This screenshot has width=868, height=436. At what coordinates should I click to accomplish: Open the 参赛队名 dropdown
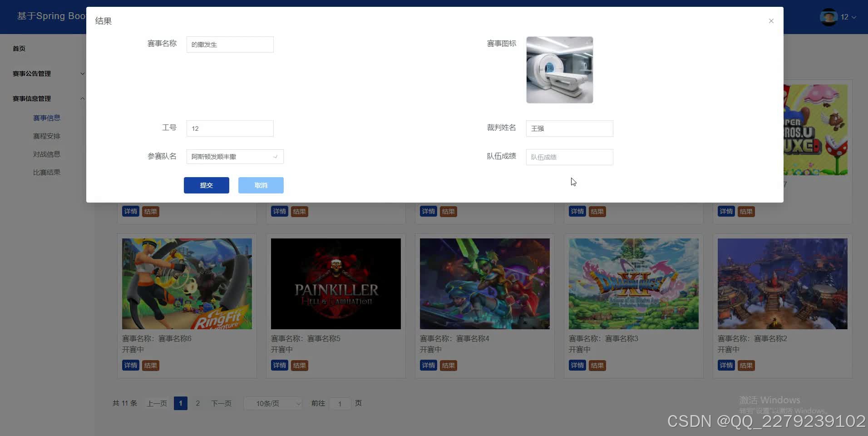pos(235,157)
